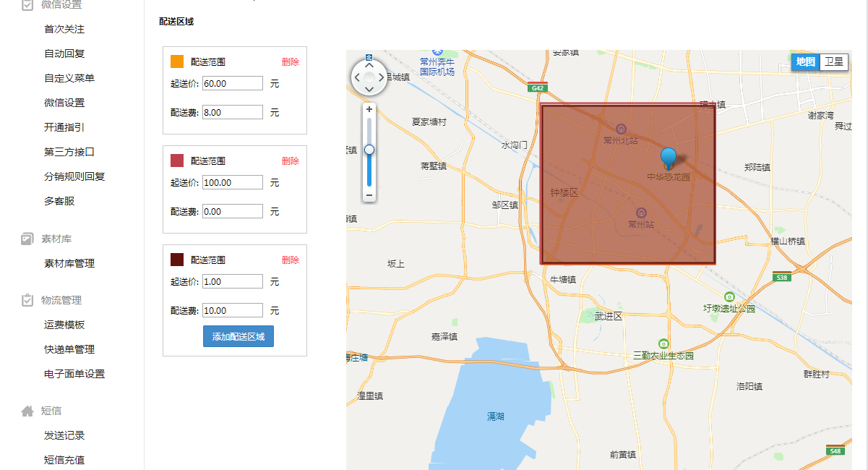This screenshot has width=868, height=470.
Task: Delete the first delivery range via 删除
Action: pyautogui.click(x=290, y=62)
